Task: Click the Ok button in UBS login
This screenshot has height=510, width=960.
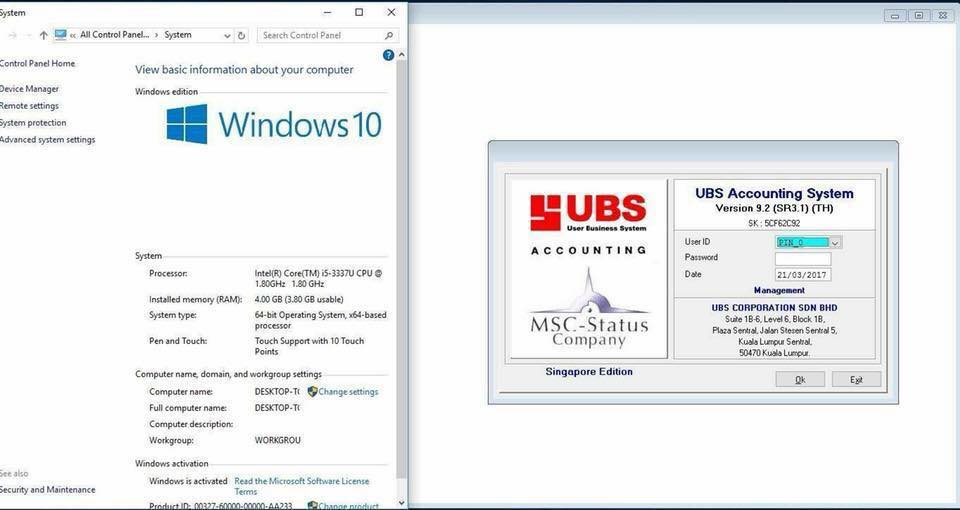Action: click(x=800, y=379)
